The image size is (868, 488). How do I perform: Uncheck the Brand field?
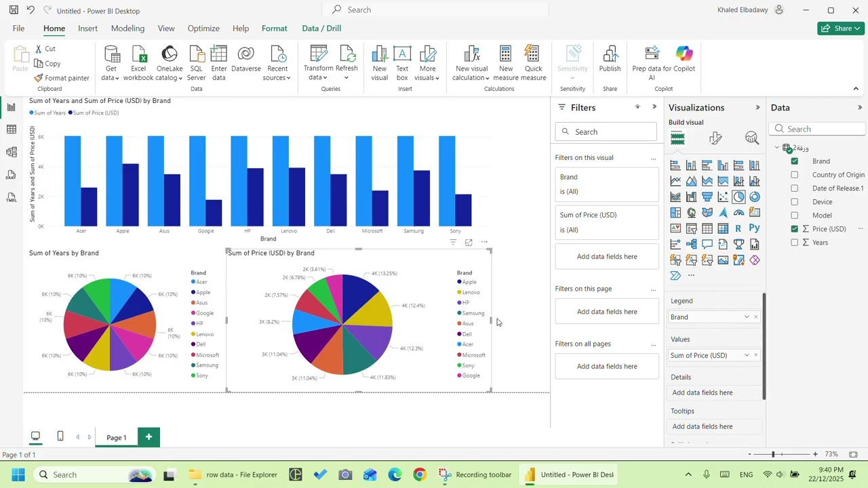(795, 161)
